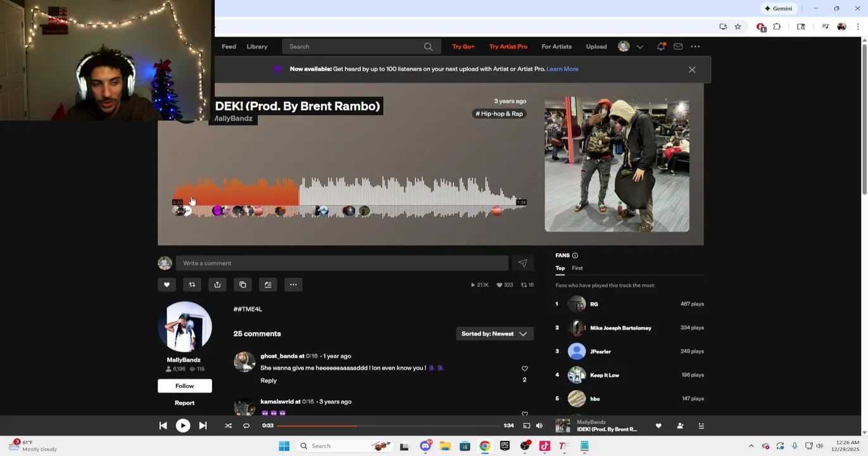868x456 pixels.
Task: Open the share icon under the comment box
Action: tap(217, 285)
